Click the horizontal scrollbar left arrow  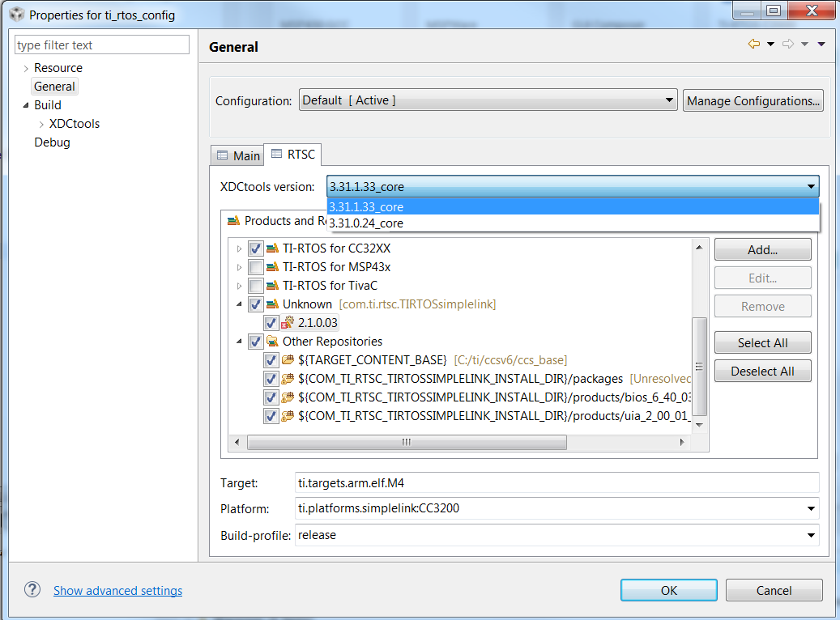point(237,442)
